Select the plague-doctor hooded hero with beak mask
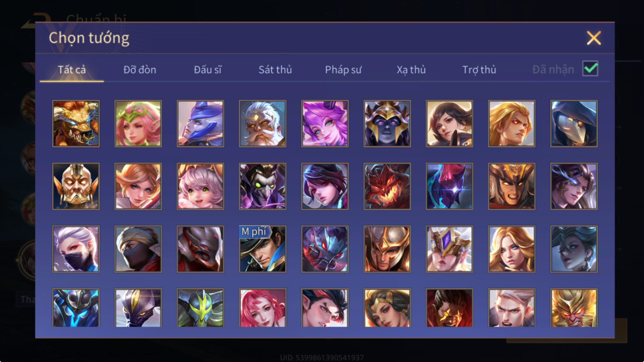The image size is (644, 362). pyautogui.click(x=574, y=124)
